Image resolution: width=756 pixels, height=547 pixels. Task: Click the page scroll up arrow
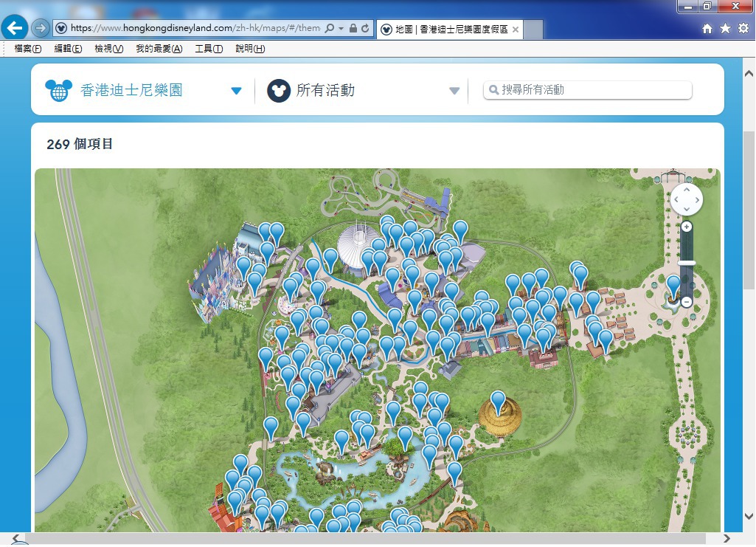click(749, 74)
